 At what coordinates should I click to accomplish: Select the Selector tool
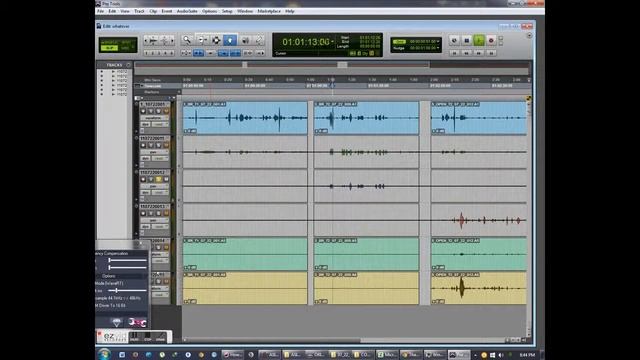pyautogui.click(x=216, y=40)
